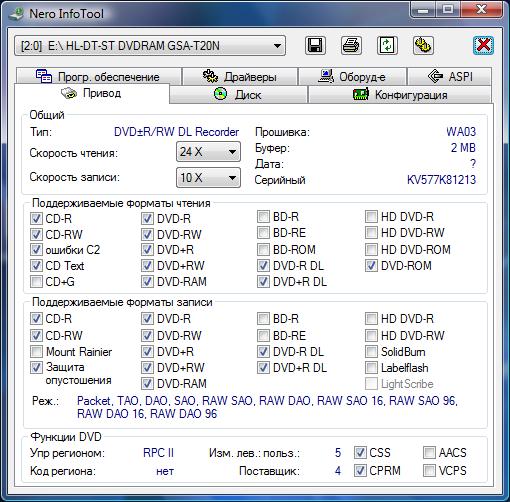
Task: Toggle DVD-R DL checkbox in read formats
Action: [x=263, y=266]
